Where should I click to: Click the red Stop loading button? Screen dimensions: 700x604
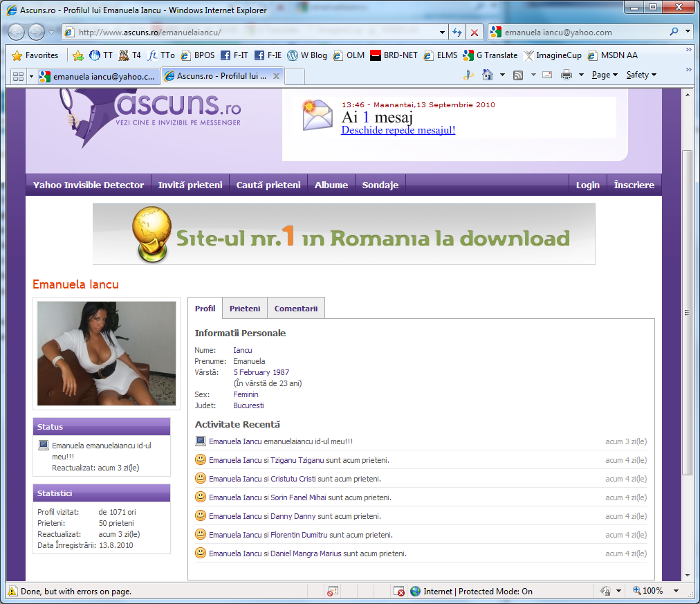click(x=475, y=33)
